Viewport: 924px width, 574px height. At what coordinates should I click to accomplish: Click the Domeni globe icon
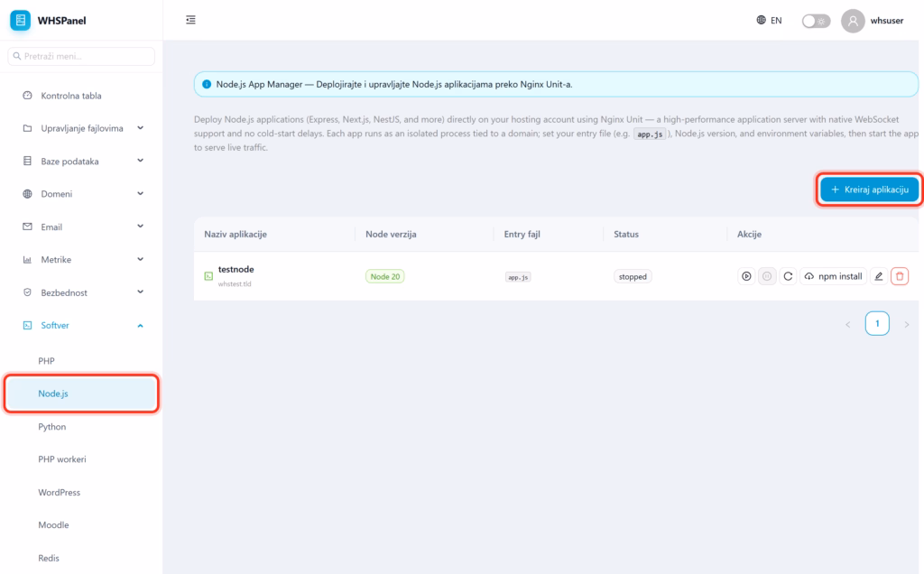(27, 194)
